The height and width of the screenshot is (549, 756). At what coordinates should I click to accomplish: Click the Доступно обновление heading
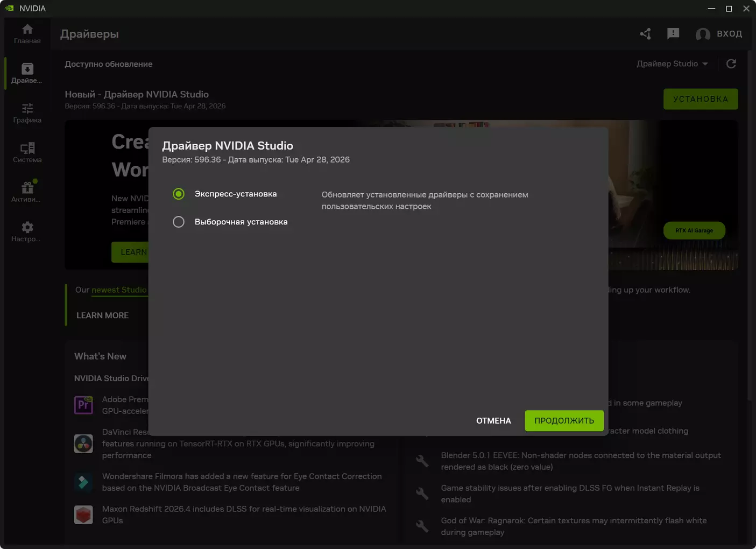point(109,64)
